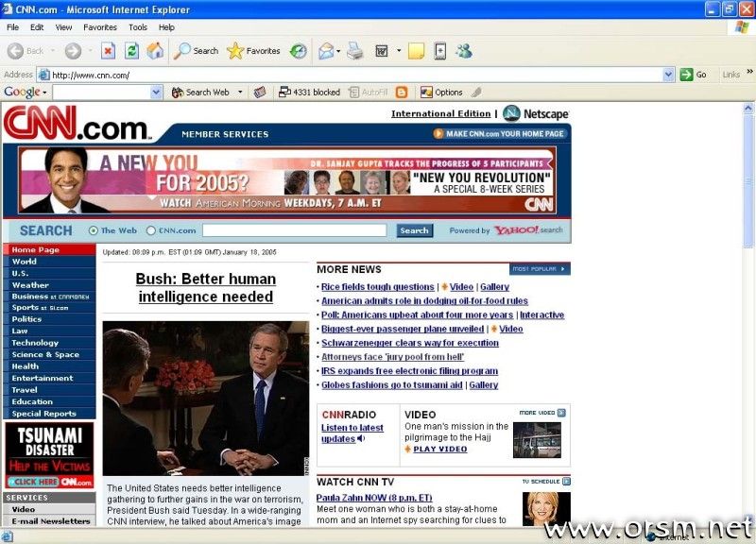Open the yellow Discuss note icon
The width and height of the screenshot is (756, 544).
click(x=416, y=51)
